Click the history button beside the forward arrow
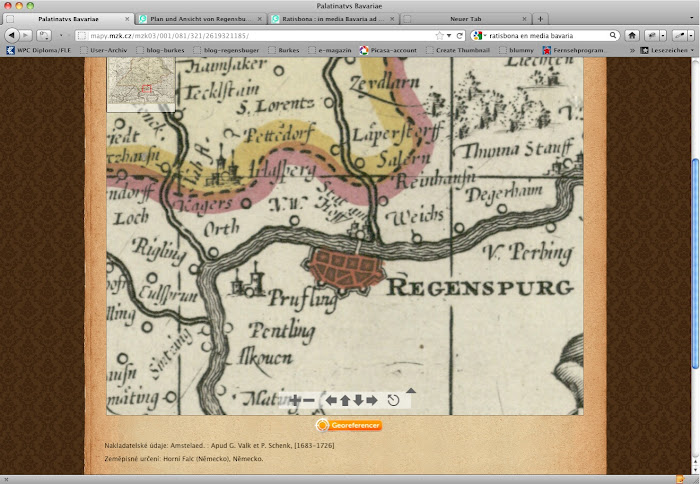The width and height of the screenshot is (700, 484). coord(44,35)
